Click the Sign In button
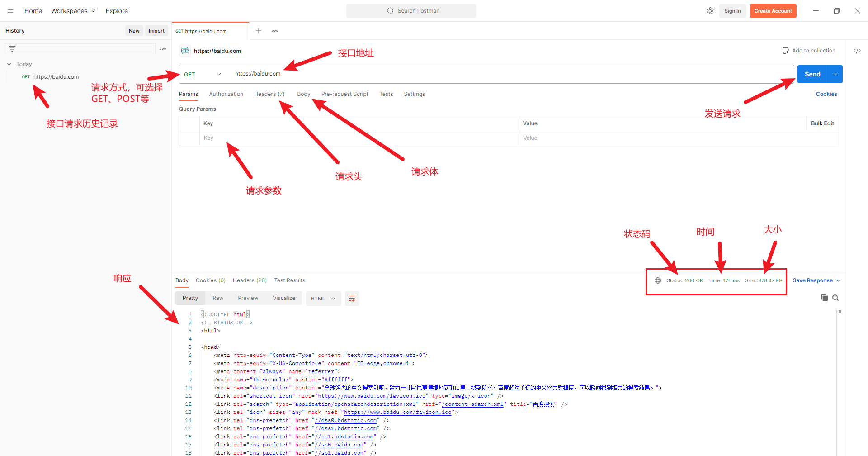This screenshot has width=868, height=456. (732, 11)
